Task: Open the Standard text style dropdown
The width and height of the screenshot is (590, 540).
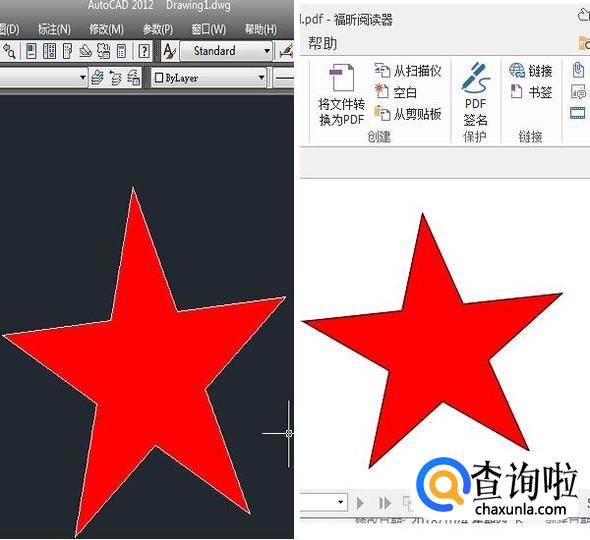Action: click(x=226, y=51)
